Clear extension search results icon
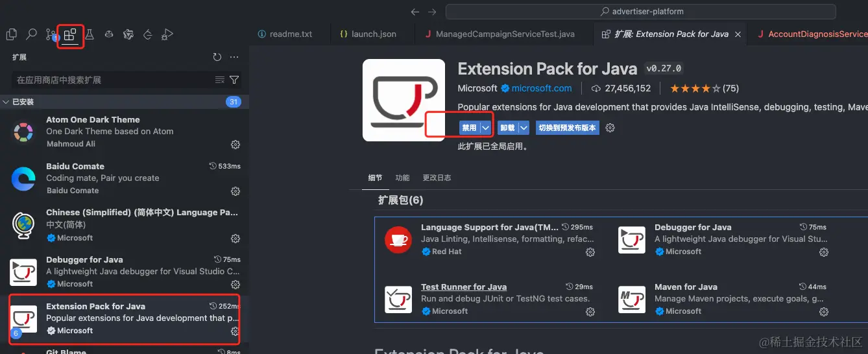Image resolution: width=868 pixels, height=354 pixels. pos(220,80)
